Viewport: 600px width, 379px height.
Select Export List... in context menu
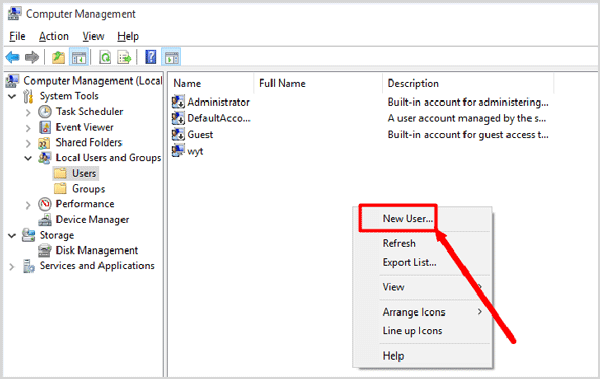(409, 263)
